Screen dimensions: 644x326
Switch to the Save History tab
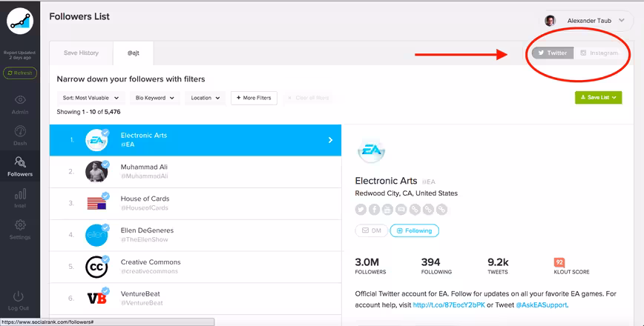coord(81,53)
